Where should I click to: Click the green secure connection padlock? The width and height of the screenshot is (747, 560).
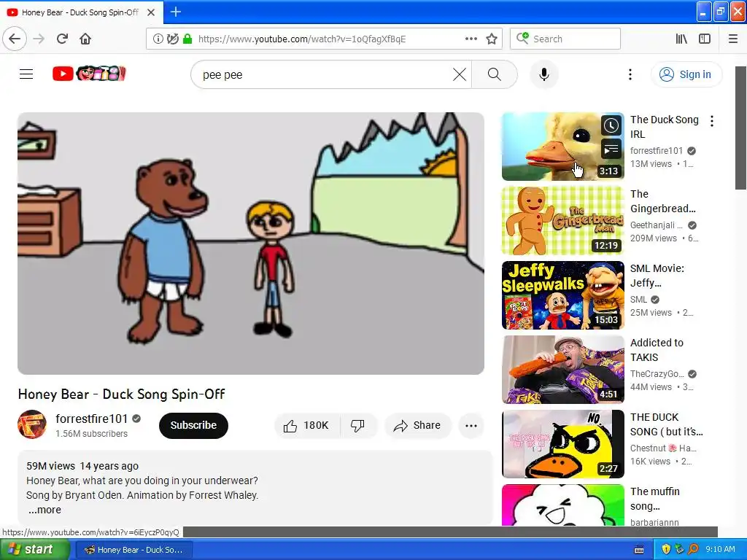187,39
